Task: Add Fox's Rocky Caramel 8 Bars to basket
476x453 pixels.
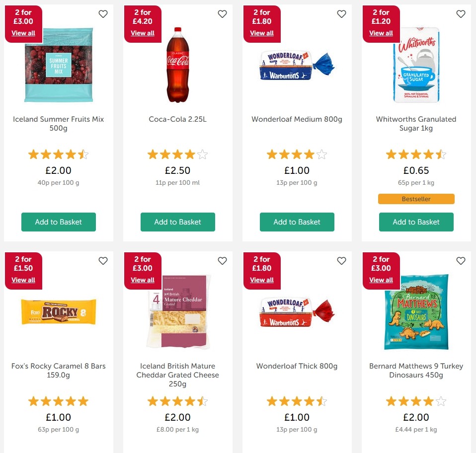Action: point(58,450)
